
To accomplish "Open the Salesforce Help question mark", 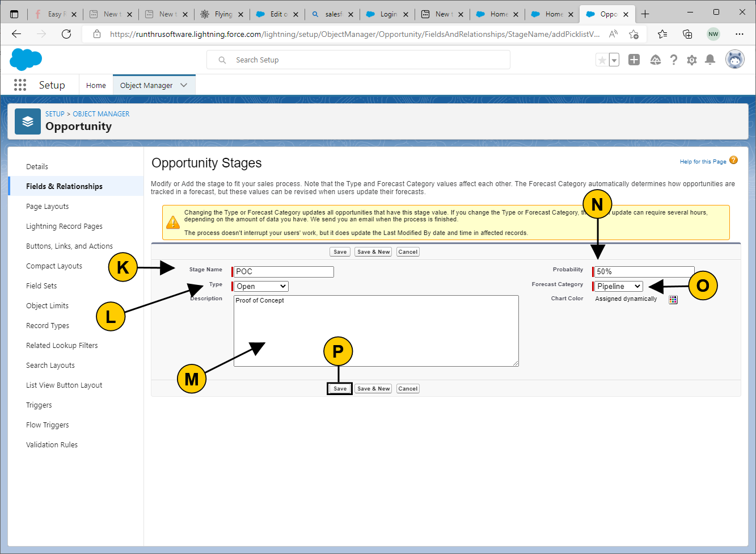I will point(674,60).
